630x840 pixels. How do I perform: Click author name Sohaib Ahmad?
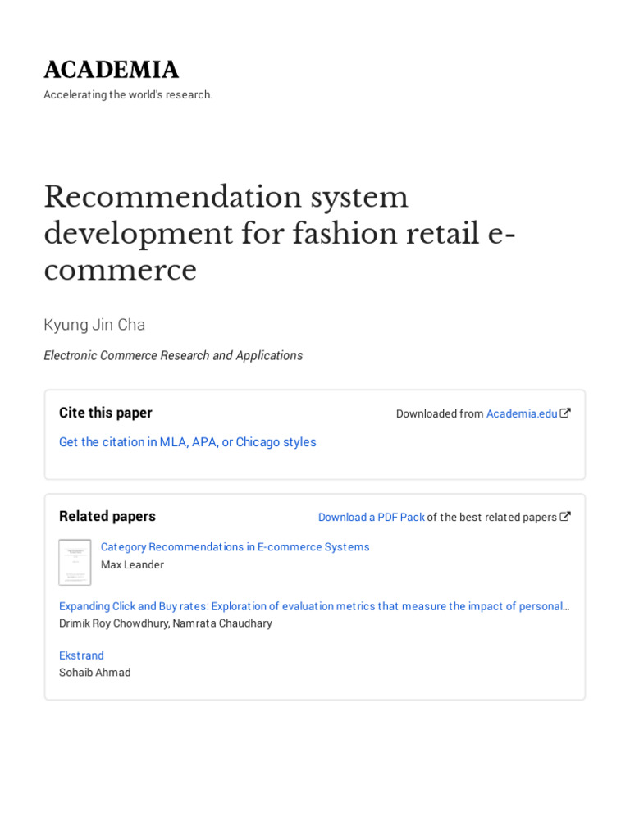[94, 673]
